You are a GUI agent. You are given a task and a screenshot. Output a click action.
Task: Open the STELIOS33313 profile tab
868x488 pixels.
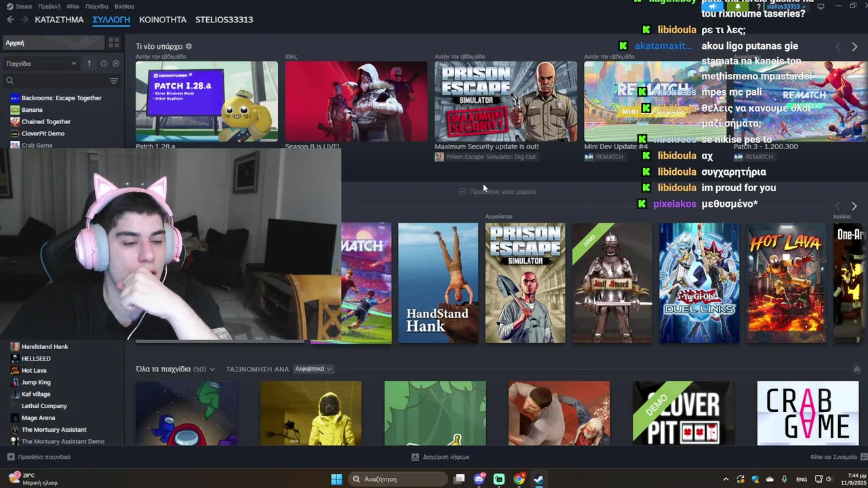pos(224,20)
